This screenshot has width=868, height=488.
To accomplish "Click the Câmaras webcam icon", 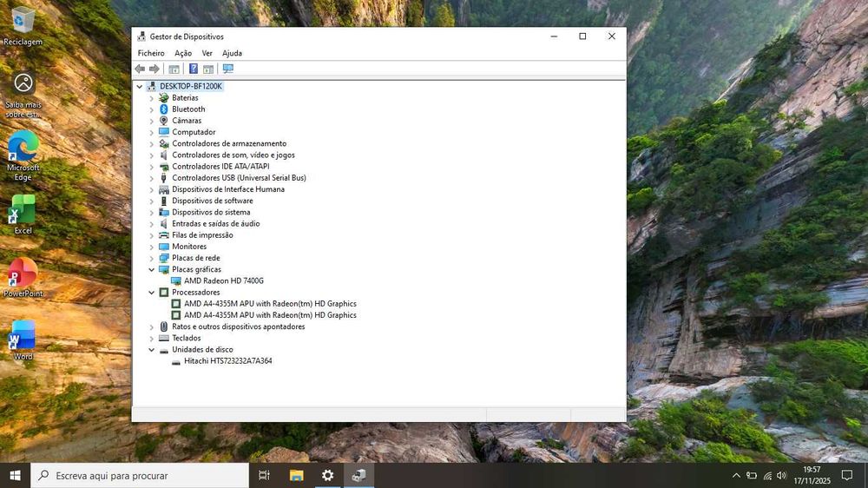I will coord(164,120).
